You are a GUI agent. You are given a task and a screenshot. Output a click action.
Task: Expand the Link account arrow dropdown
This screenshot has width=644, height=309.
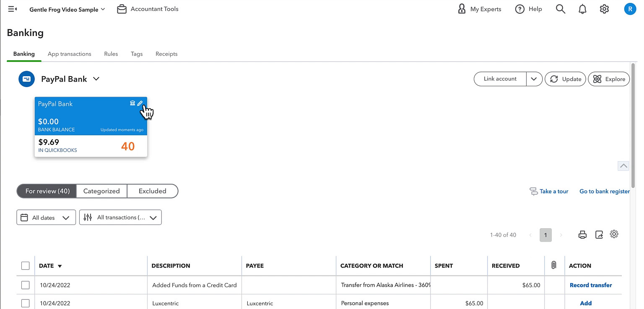pos(534,79)
